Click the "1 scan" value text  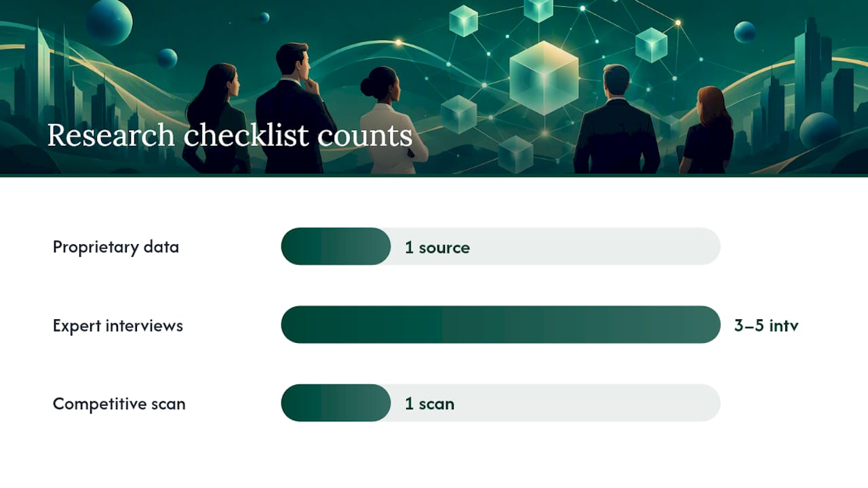429,404
